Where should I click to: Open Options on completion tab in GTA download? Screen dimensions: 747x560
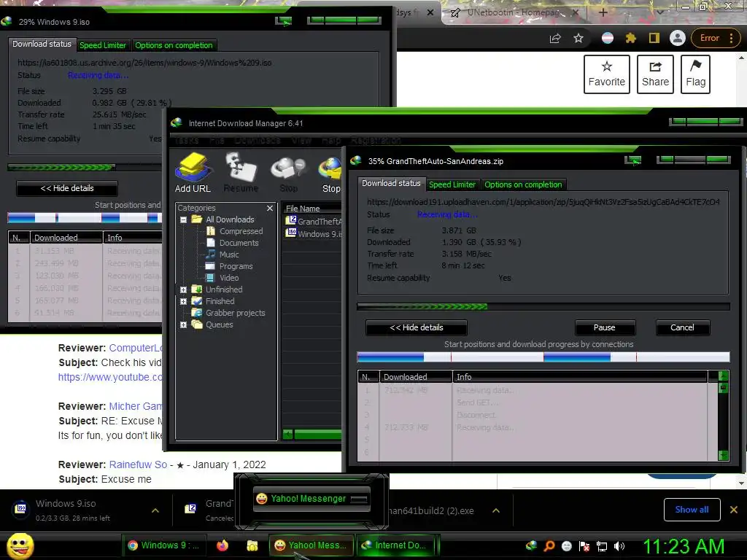pos(523,184)
